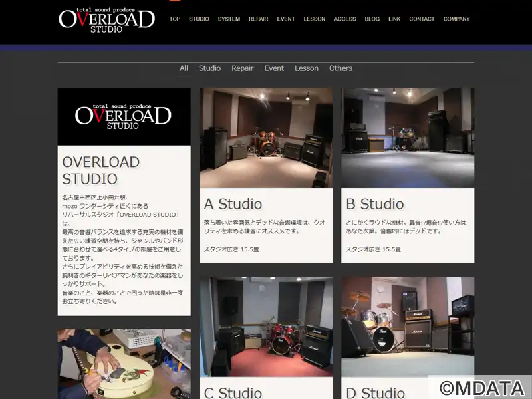Open the STUDIO navigation menu item
The image size is (532, 399).
199,19
